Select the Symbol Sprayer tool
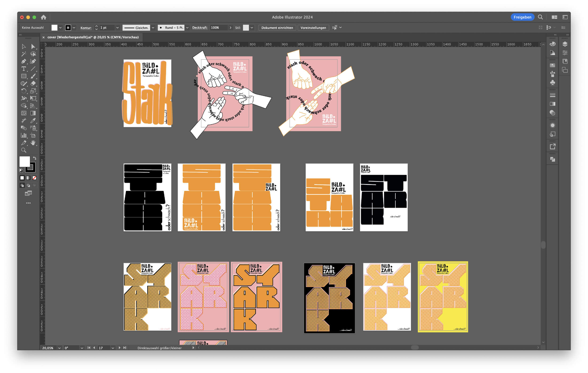588x373 pixels. (33, 128)
